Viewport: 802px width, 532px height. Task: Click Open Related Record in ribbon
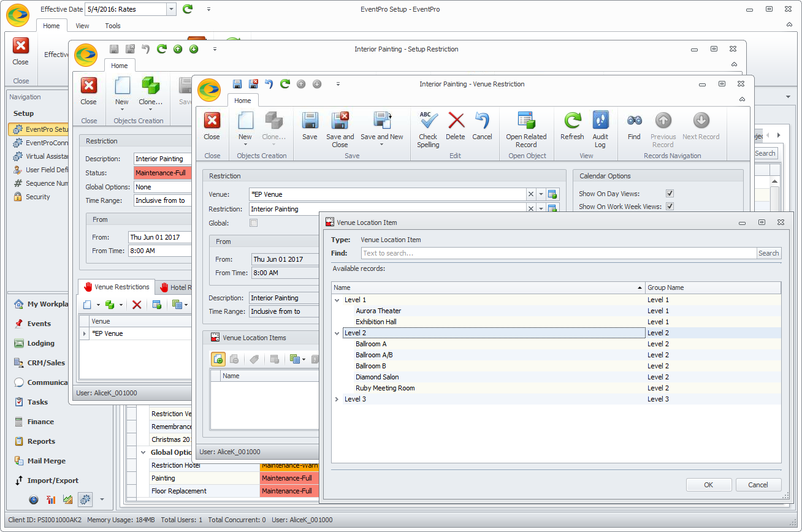[526, 129]
